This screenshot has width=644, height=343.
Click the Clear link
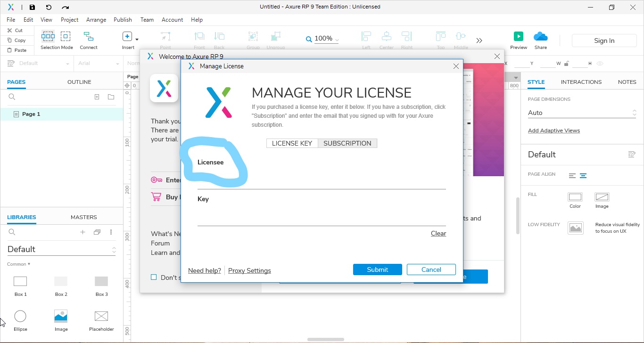click(438, 233)
